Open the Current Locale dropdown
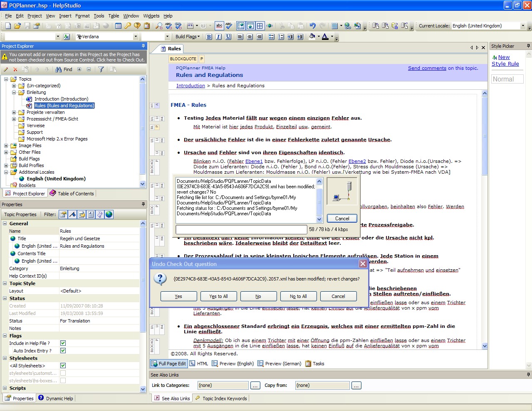This screenshot has width=532, height=411. point(523,26)
